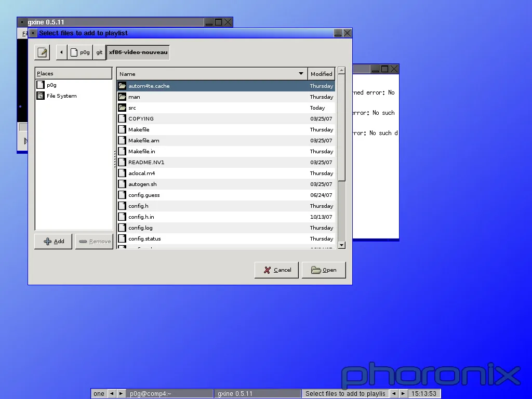The height and width of the screenshot is (399, 532).
Task: Click the taskbar right arrow beside the clock
Action: (403, 394)
